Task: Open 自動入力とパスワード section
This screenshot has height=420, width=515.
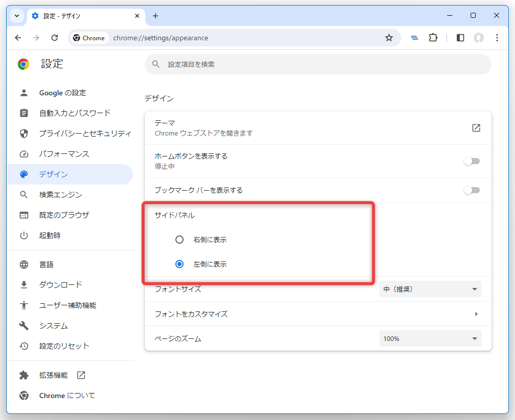Action: pos(70,113)
